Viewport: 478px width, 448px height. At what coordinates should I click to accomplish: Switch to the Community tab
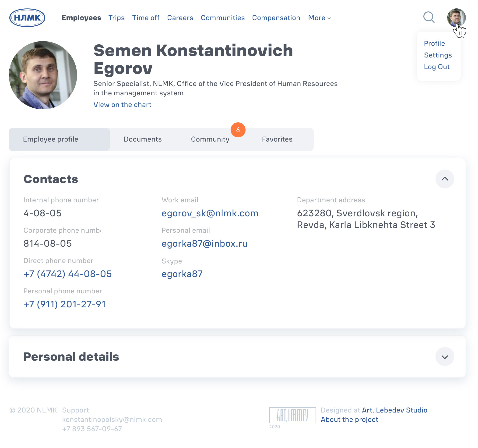[x=210, y=139]
